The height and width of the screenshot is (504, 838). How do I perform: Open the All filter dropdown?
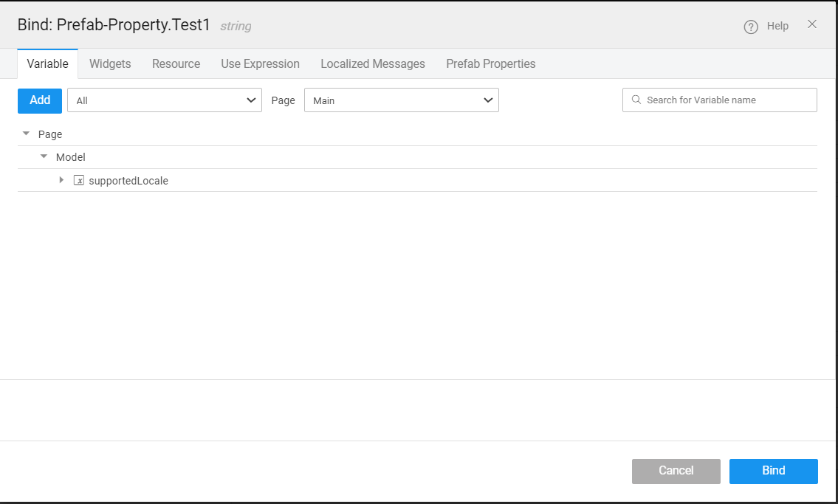click(x=164, y=99)
